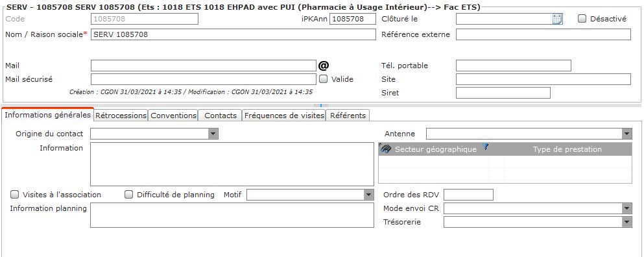Click the @ mail icon
The height and width of the screenshot is (257, 644).
324,66
